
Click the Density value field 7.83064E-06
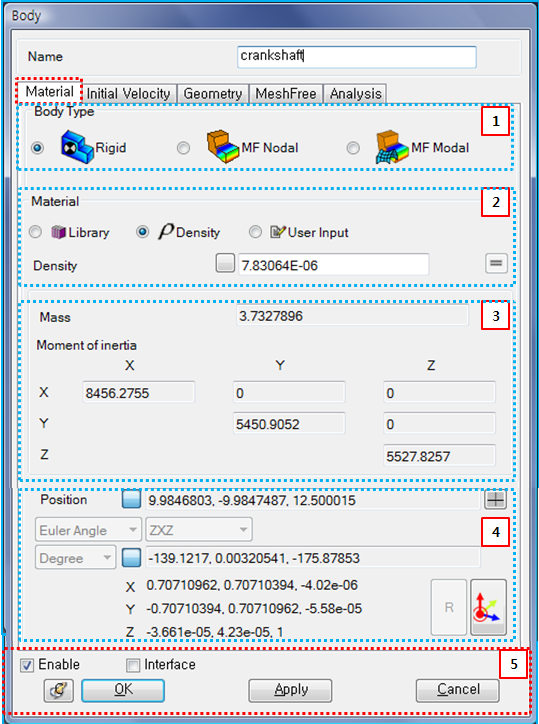pyautogui.click(x=334, y=265)
